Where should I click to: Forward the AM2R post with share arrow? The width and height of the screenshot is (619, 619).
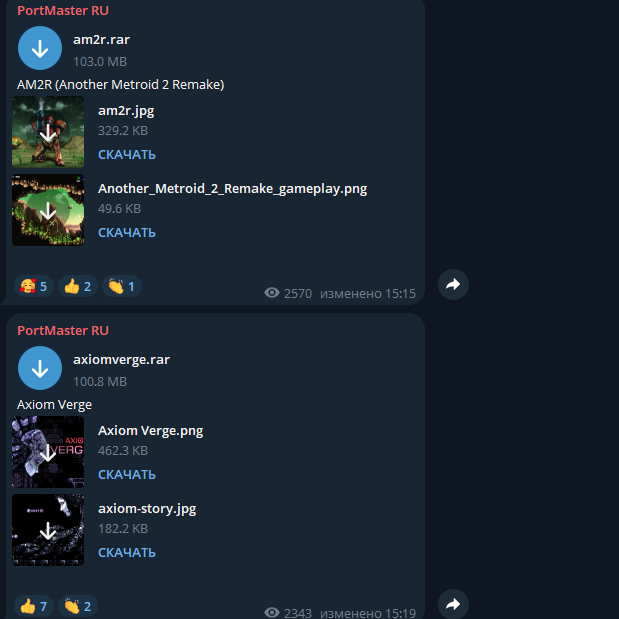tap(453, 284)
